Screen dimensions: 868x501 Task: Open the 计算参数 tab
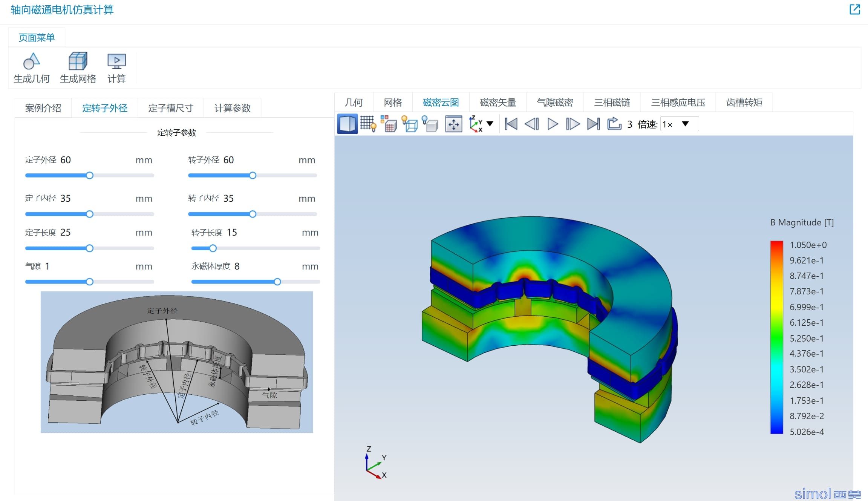click(233, 108)
